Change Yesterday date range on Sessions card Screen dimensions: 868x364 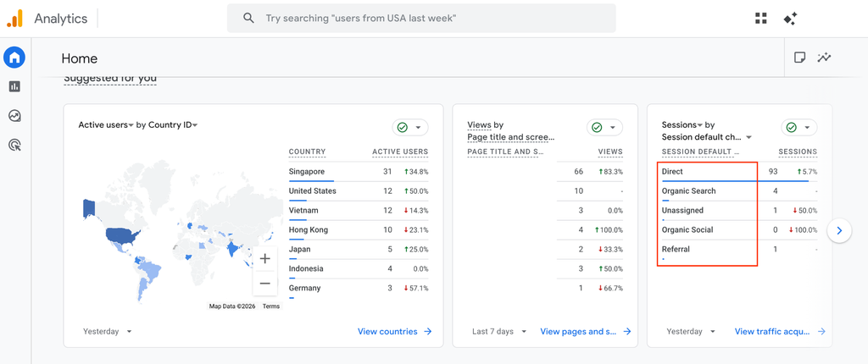click(691, 331)
